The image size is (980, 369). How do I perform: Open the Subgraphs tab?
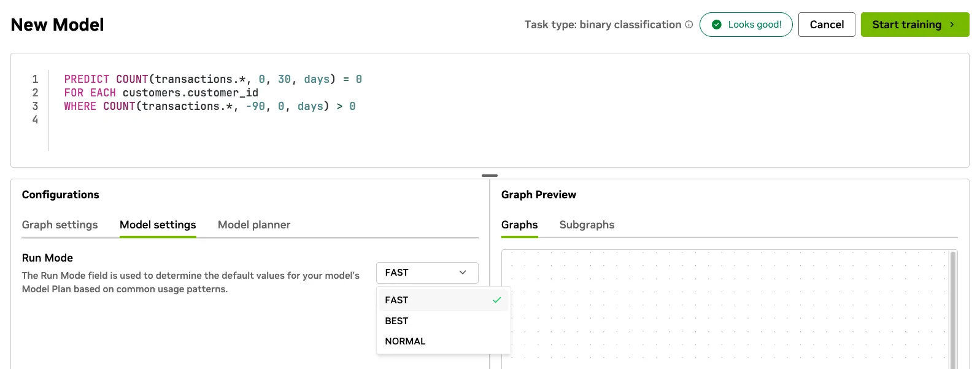click(587, 225)
